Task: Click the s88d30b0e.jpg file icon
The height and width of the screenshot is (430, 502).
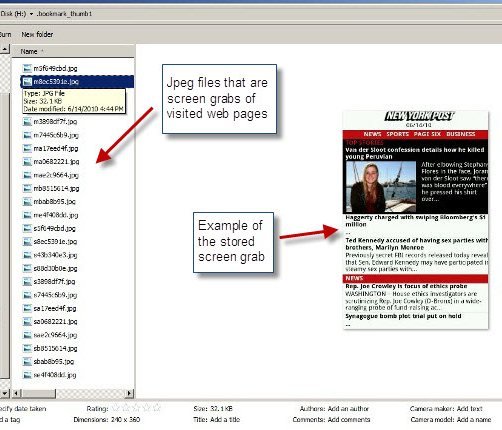Action: pyautogui.click(x=27, y=268)
